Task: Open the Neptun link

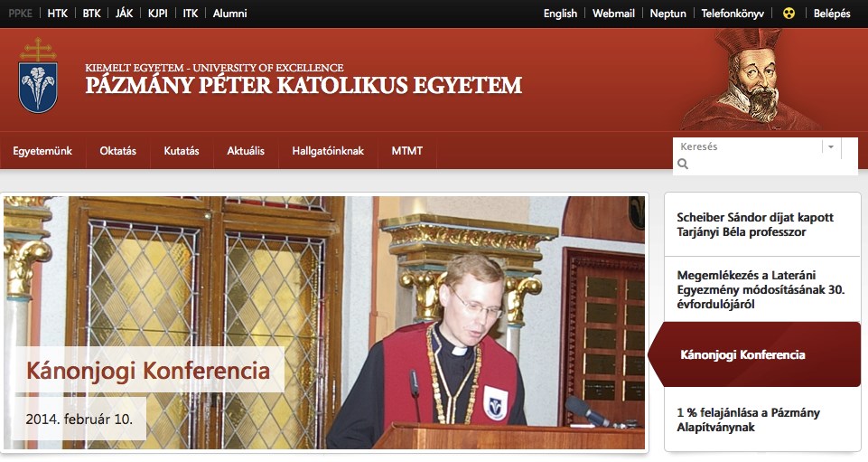Action: click(x=667, y=14)
